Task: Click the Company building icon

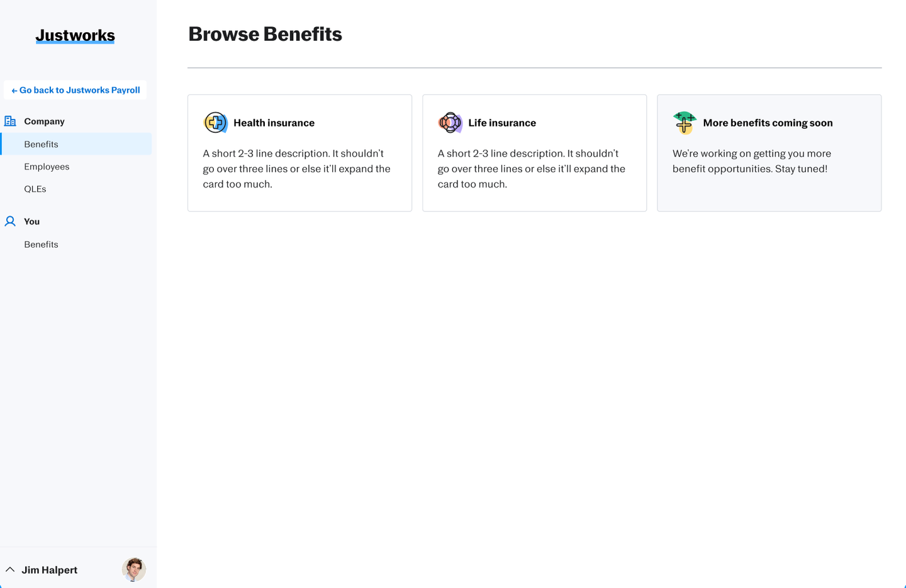Action: pos(10,121)
